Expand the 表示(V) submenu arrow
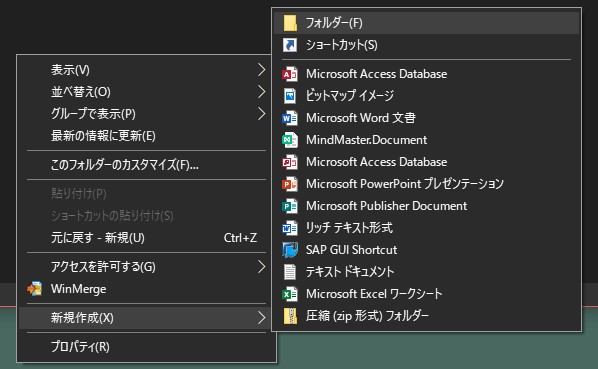The width and height of the screenshot is (598, 369). [261, 70]
